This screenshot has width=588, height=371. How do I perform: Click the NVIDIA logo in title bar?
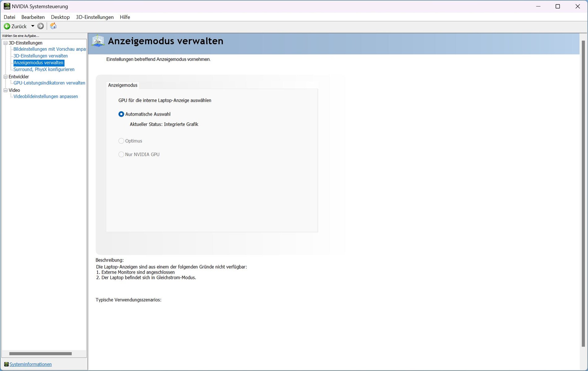[x=6, y=6]
